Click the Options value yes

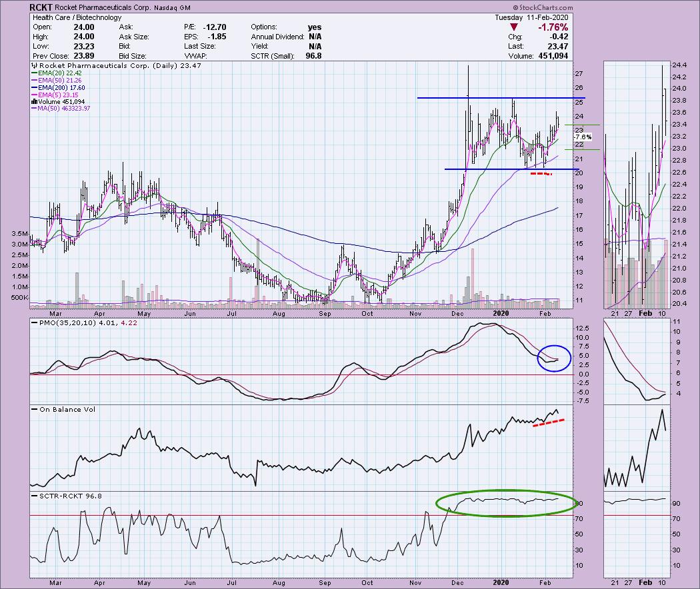click(x=315, y=27)
